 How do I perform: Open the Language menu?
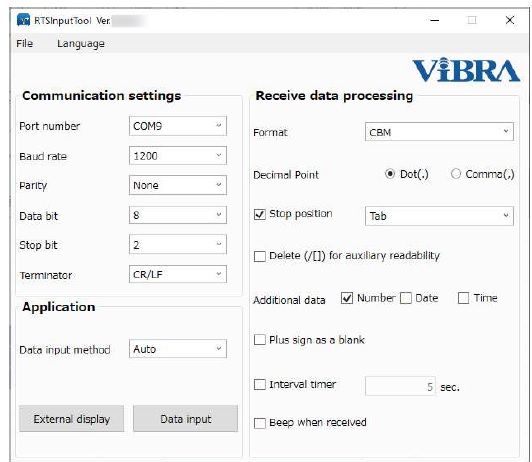81,43
